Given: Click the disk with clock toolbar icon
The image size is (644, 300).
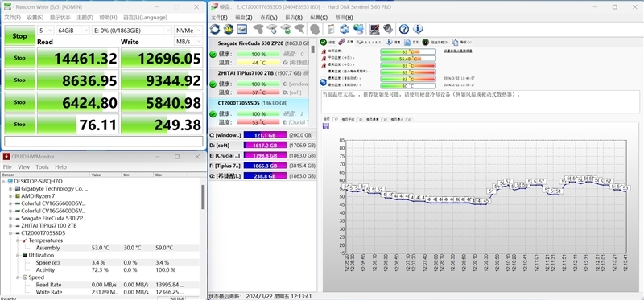Looking at the screenshot, I should coord(272,29).
